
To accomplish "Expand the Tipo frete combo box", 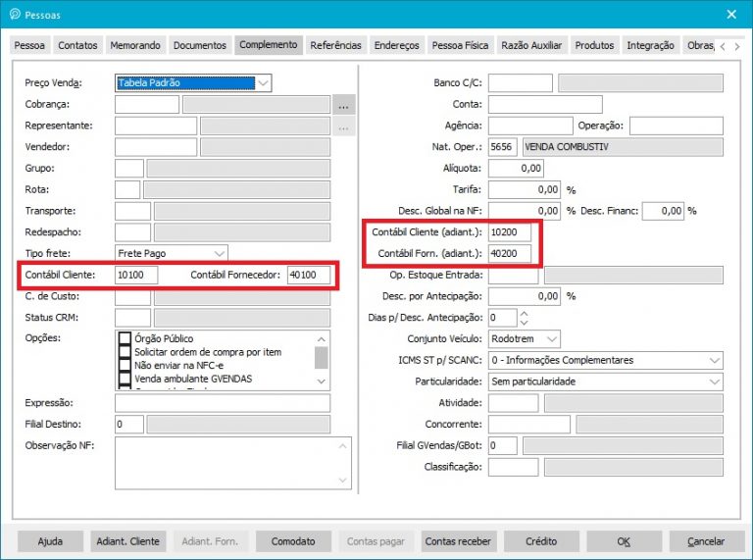I will coord(219,254).
